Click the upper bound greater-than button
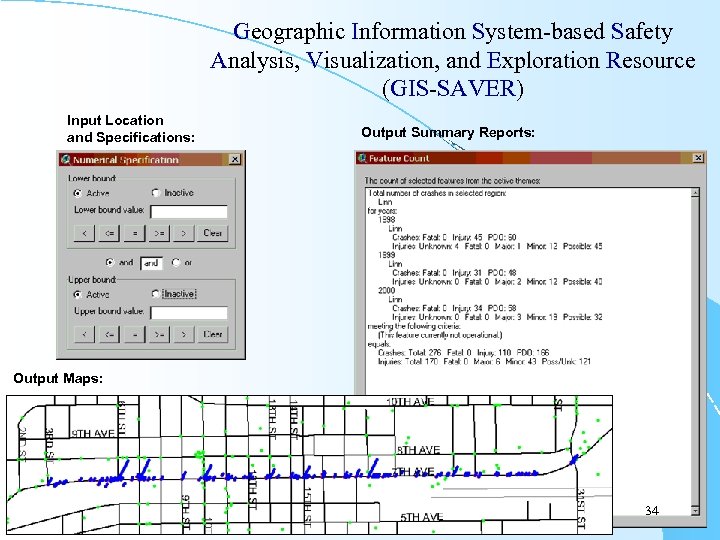This screenshot has height=540, width=720. (184, 334)
